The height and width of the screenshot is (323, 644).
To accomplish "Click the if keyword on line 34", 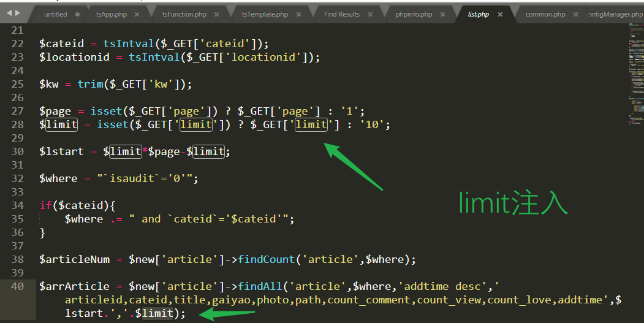I will click(45, 205).
